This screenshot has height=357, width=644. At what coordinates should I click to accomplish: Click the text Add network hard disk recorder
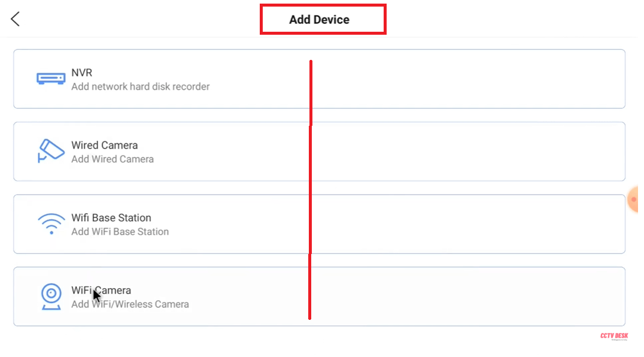(x=141, y=87)
